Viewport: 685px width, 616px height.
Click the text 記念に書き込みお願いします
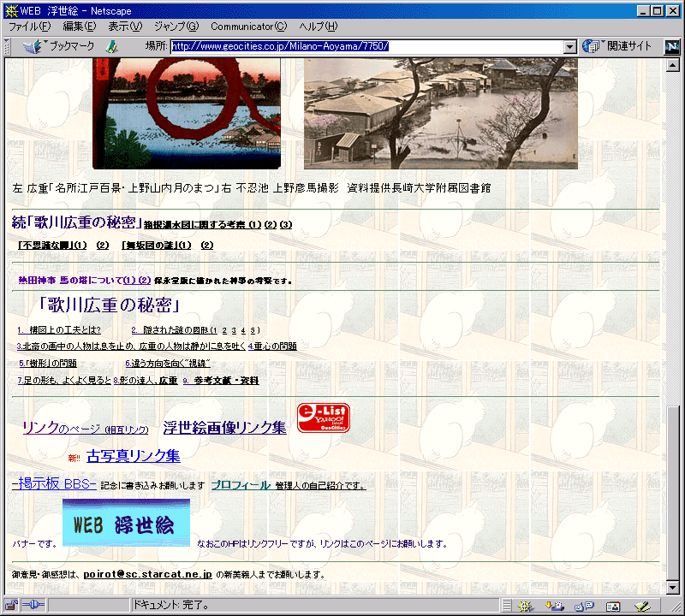click(153, 485)
